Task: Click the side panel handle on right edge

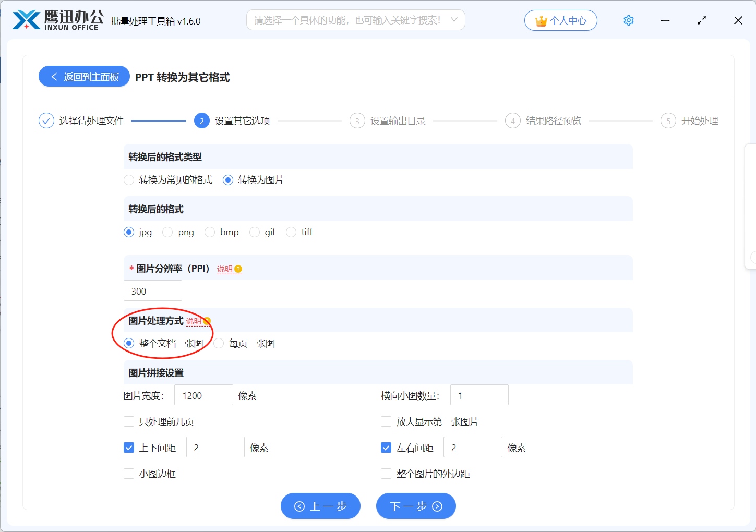Action: tap(751, 206)
